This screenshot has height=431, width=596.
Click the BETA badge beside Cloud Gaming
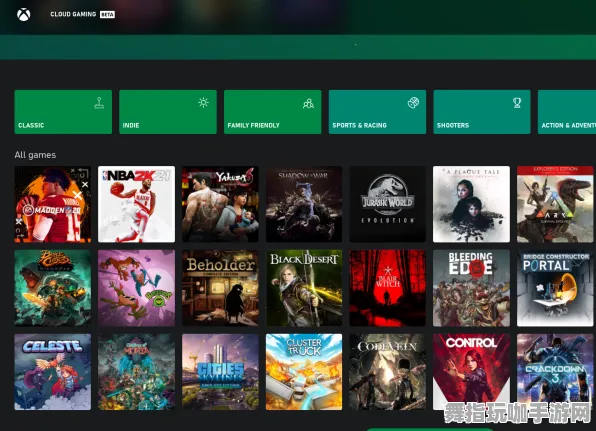pyautogui.click(x=107, y=14)
